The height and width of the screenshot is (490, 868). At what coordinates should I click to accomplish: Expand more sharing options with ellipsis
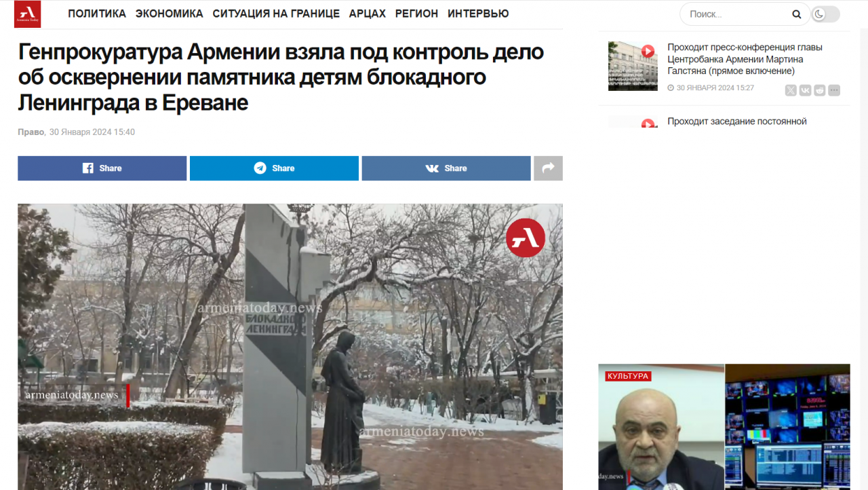834,90
